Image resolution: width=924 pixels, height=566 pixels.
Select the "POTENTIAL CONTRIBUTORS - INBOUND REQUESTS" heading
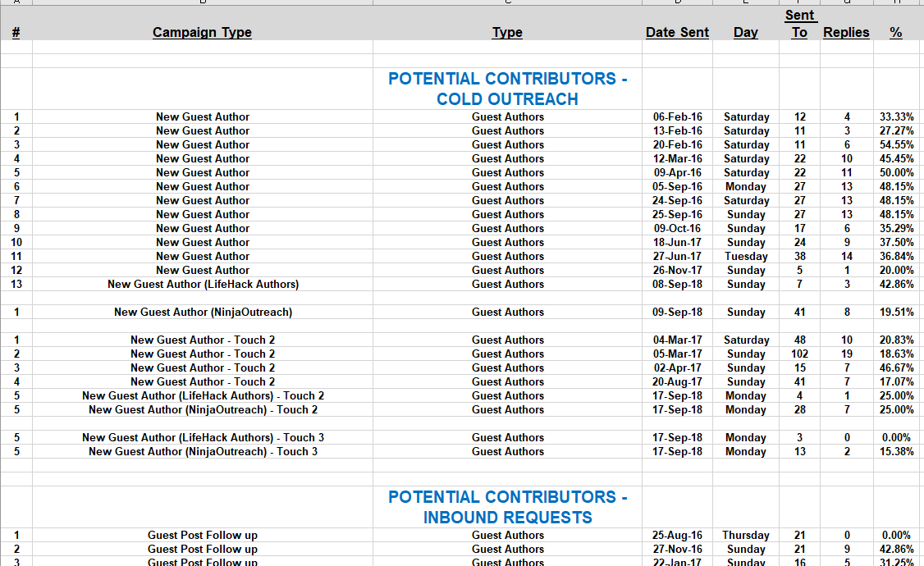(507, 507)
